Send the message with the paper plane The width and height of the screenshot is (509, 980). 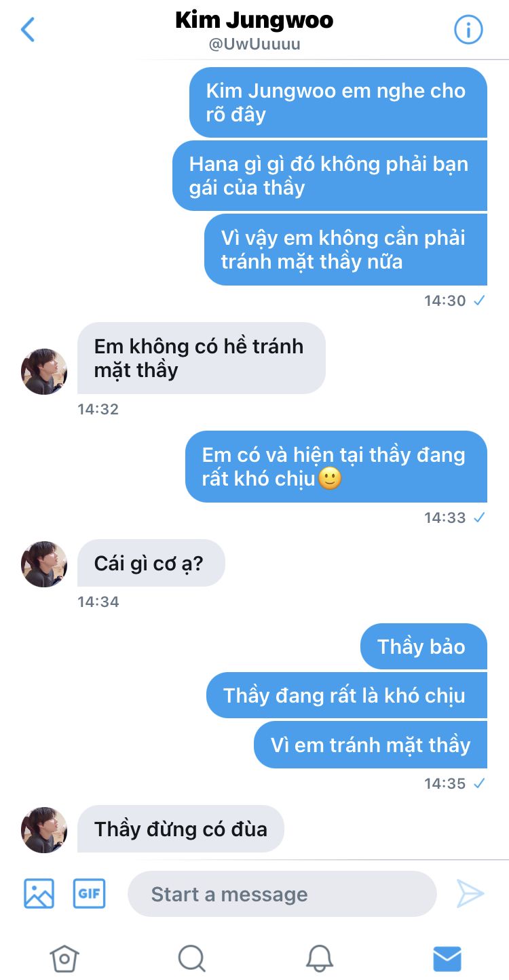click(470, 893)
